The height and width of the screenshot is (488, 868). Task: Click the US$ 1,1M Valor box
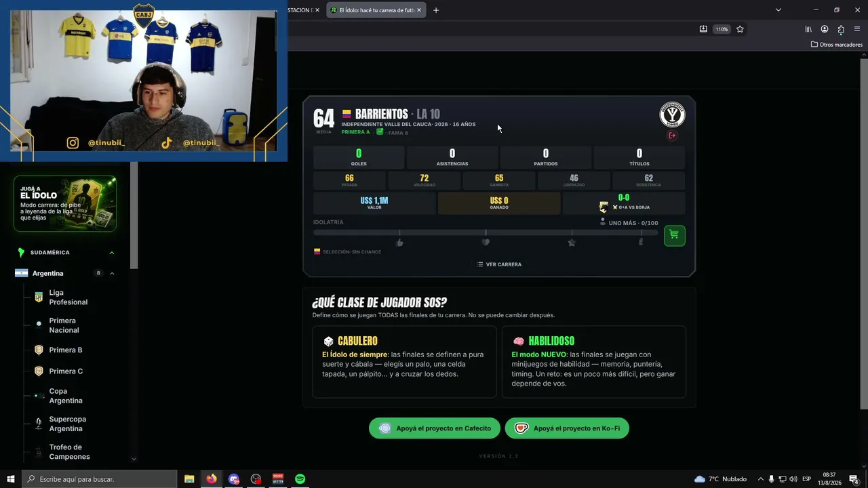click(374, 203)
